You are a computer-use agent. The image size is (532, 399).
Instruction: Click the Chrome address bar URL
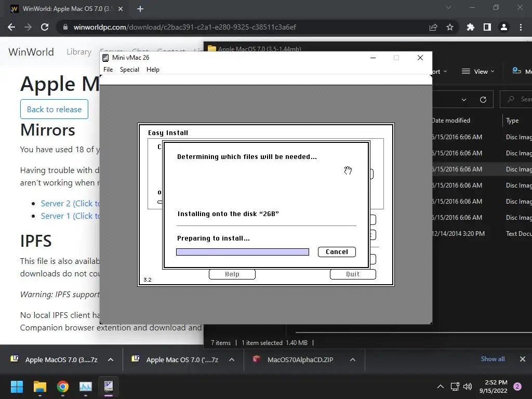(x=185, y=27)
